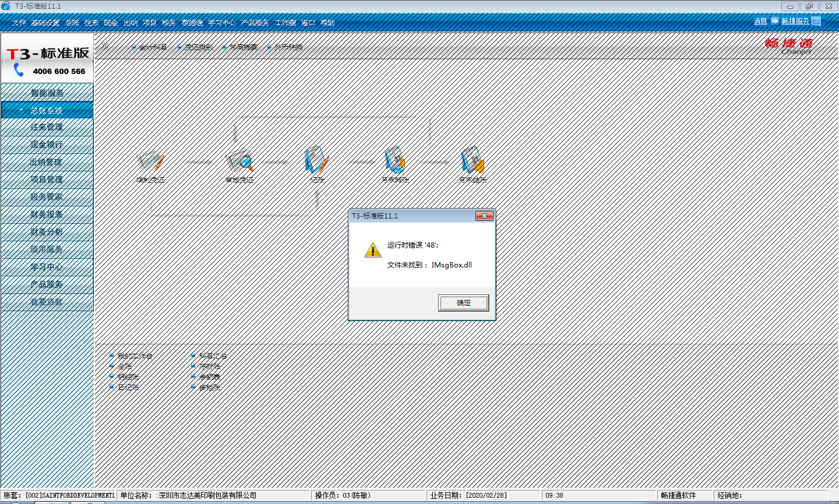Click the panel icon after 畅捷服务

[x=816, y=21]
